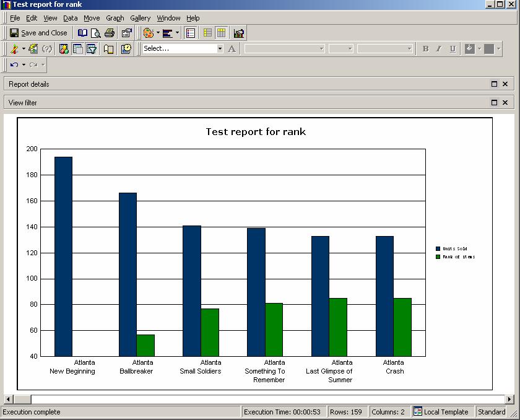Click the chart/graph toolbar icon
The image size is (520, 420).
[239, 33]
